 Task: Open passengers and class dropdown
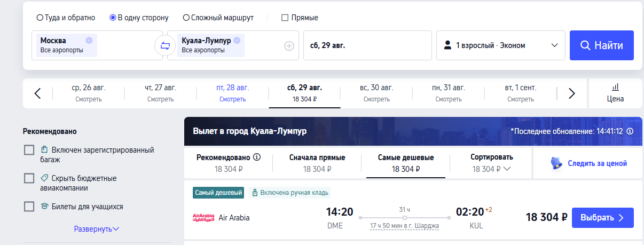click(501, 45)
